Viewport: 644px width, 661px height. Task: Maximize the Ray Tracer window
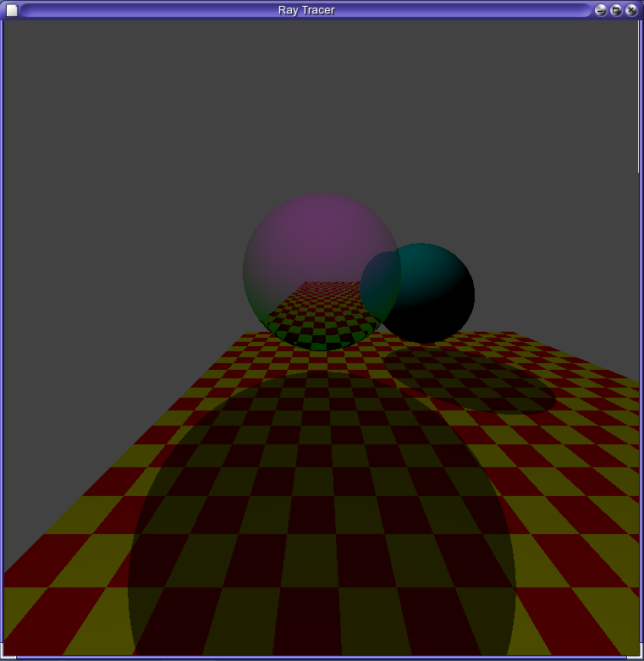(616, 10)
